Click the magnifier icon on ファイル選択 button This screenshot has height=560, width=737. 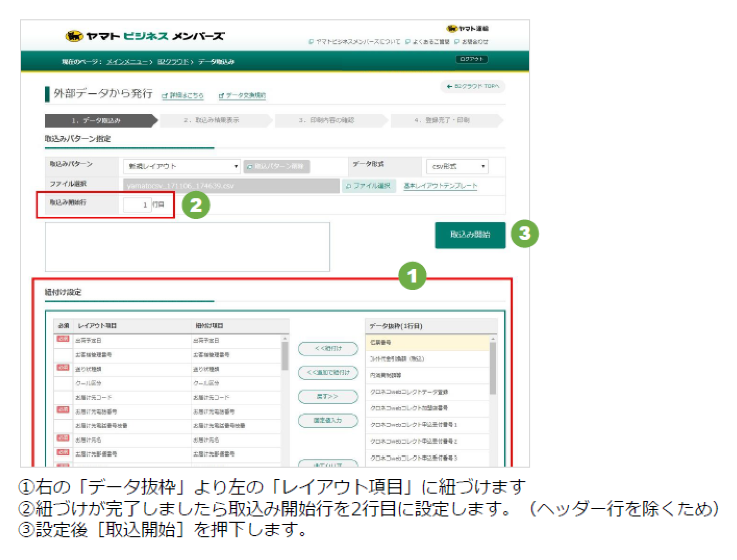[x=349, y=186]
